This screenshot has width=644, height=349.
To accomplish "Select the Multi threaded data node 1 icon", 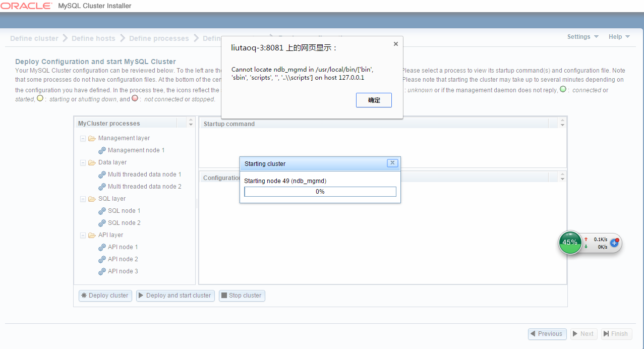I will pyautogui.click(x=102, y=174).
